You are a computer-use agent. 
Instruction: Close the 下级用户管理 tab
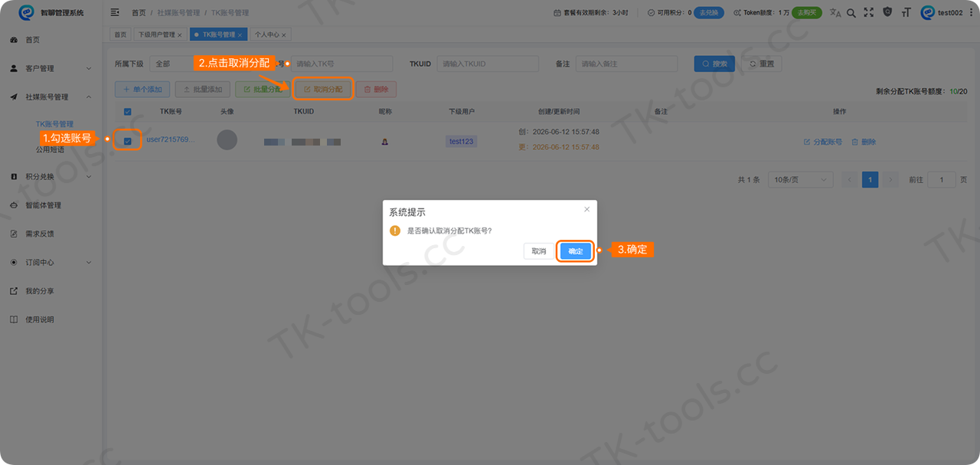point(180,35)
